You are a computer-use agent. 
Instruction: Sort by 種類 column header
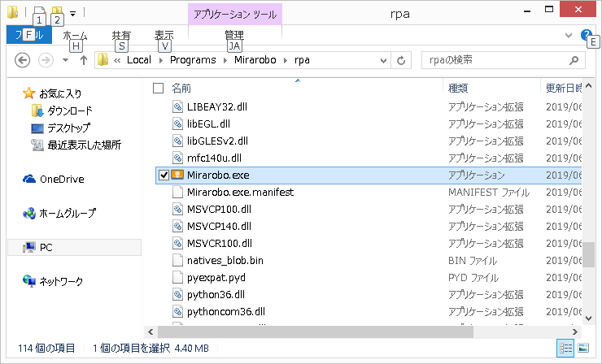(458, 89)
